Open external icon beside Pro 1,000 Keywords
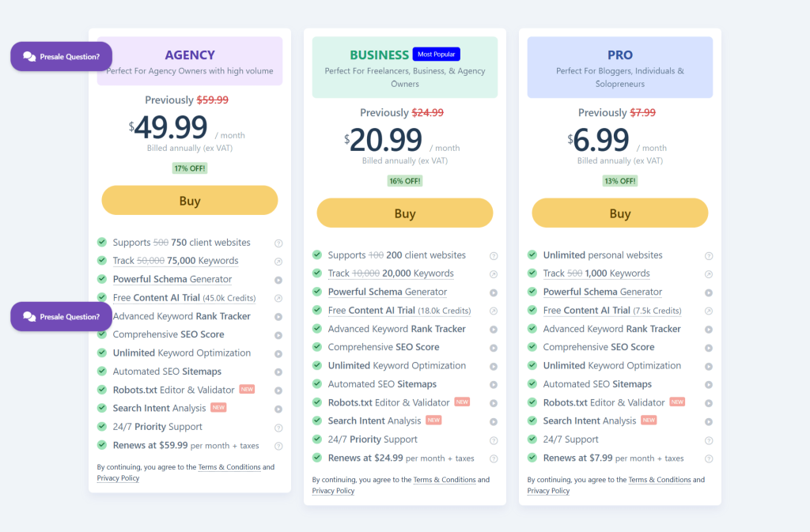This screenshot has height=532, width=810. point(709,274)
